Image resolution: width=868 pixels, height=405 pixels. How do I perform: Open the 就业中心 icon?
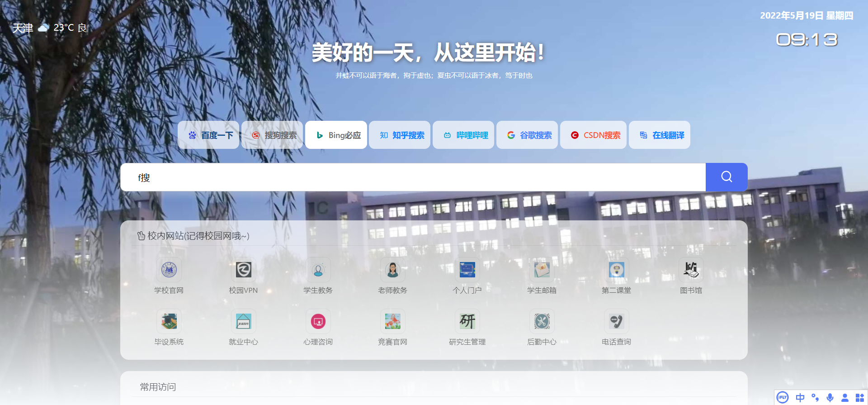[x=244, y=321]
